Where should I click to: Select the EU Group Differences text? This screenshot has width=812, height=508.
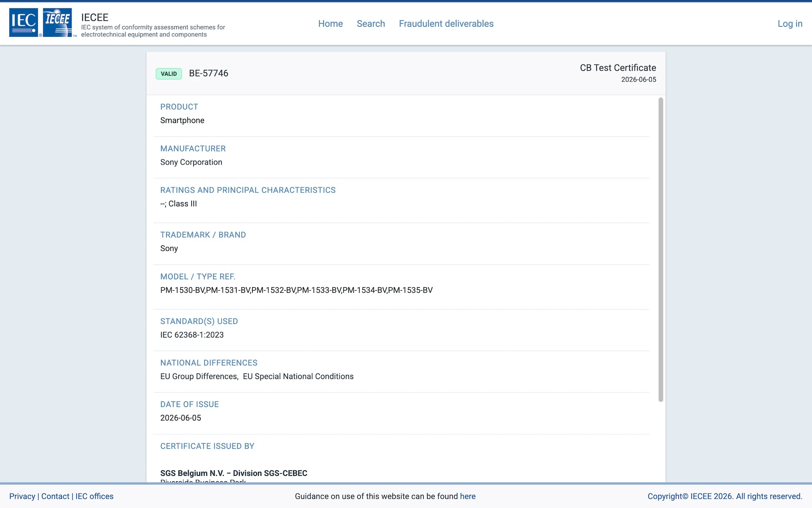point(199,376)
